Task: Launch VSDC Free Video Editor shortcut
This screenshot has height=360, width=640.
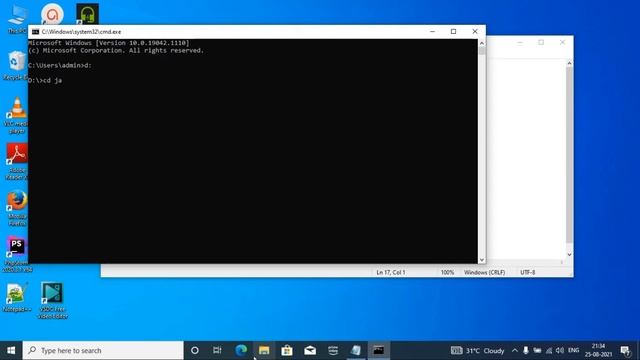Action: [x=52, y=300]
